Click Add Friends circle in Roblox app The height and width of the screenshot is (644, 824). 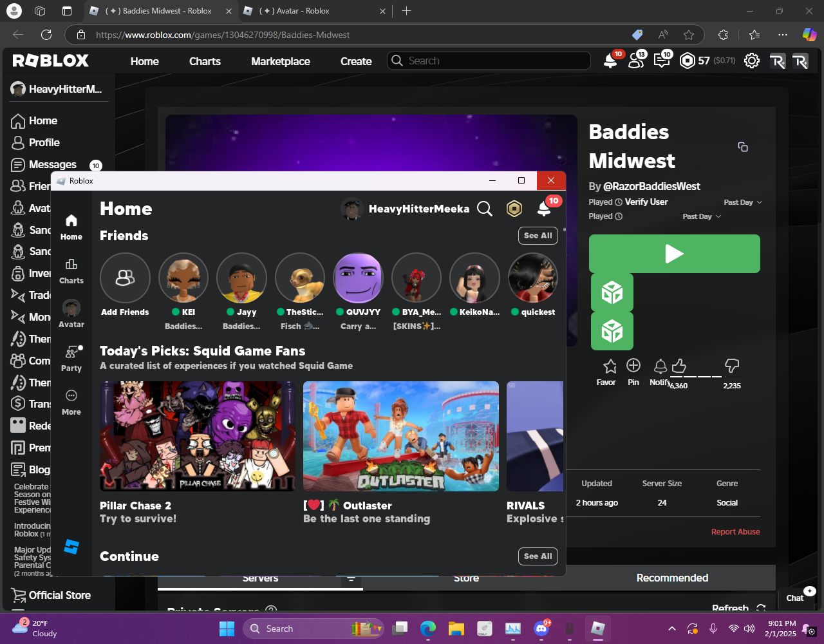click(x=125, y=278)
